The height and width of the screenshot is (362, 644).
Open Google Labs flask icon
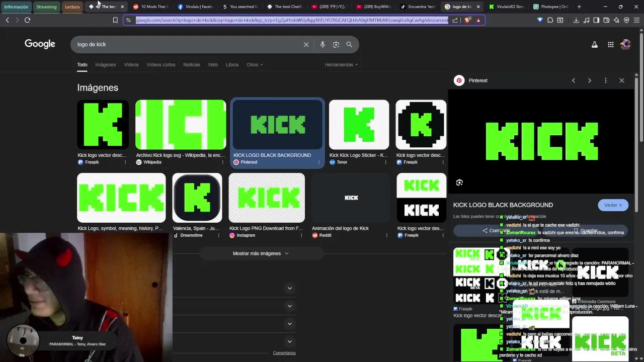click(595, 44)
